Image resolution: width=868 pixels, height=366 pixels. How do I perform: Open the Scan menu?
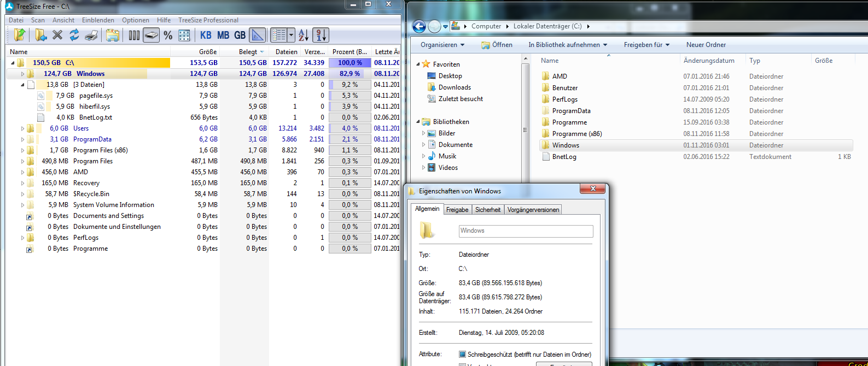[x=38, y=20]
